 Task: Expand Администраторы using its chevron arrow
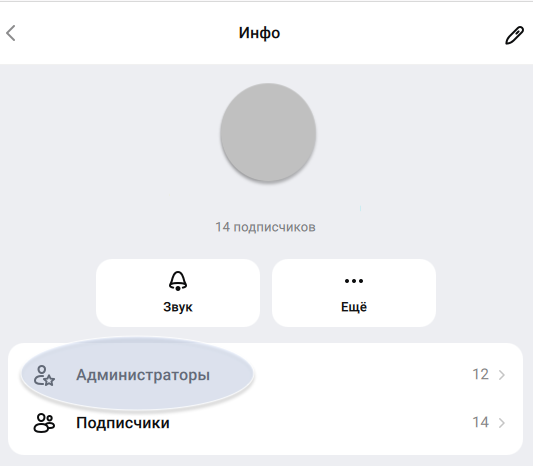click(x=502, y=375)
